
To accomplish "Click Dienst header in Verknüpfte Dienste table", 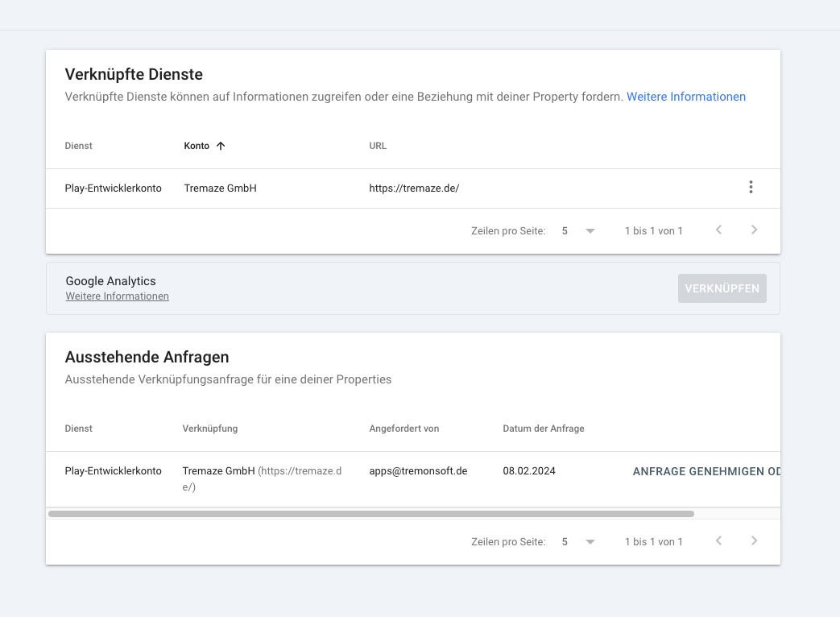I will point(79,146).
